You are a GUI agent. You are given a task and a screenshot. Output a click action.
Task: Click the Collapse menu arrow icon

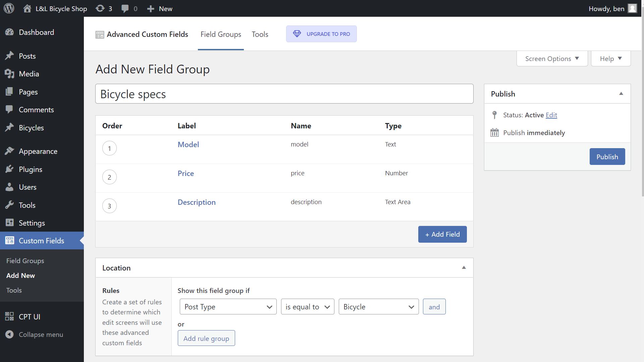click(9, 335)
